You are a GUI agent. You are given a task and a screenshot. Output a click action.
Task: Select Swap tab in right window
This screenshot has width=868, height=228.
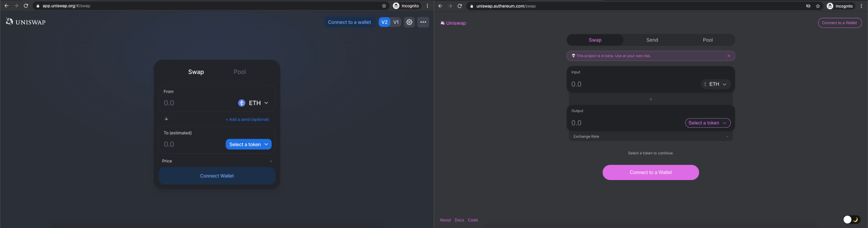(595, 40)
